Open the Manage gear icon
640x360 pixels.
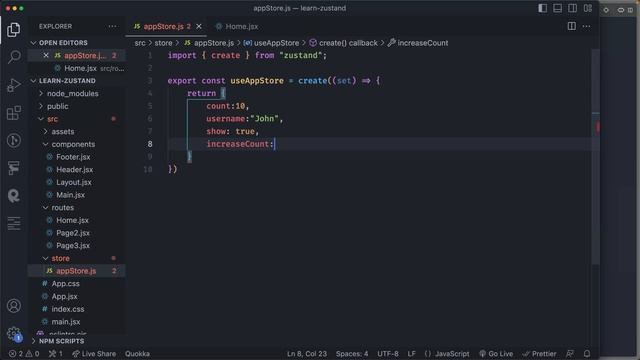(x=14, y=333)
